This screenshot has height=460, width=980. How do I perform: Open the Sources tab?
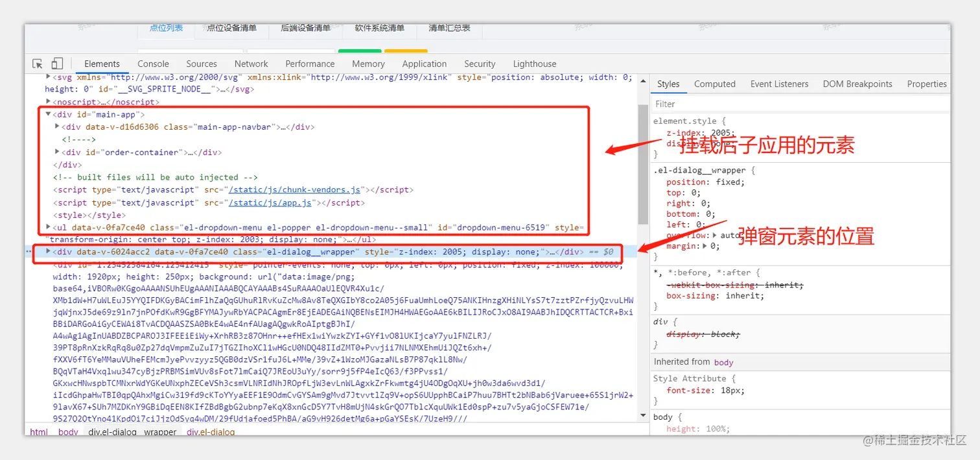pos(202,64)
